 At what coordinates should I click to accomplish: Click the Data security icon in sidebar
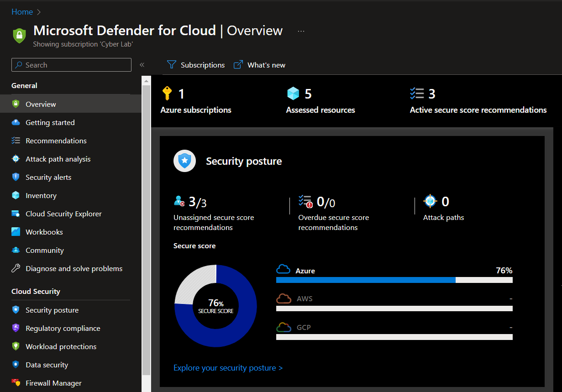(16, 365)
